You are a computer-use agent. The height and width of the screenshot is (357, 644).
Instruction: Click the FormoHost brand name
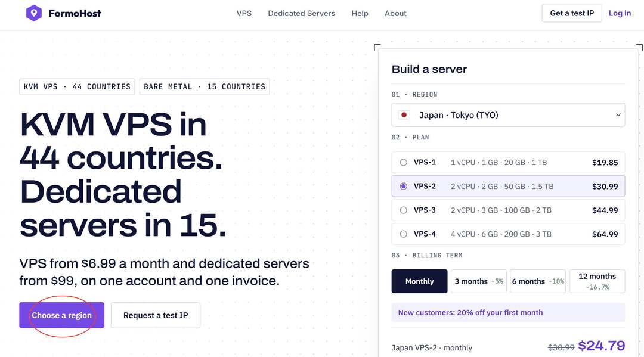point(75,13)
